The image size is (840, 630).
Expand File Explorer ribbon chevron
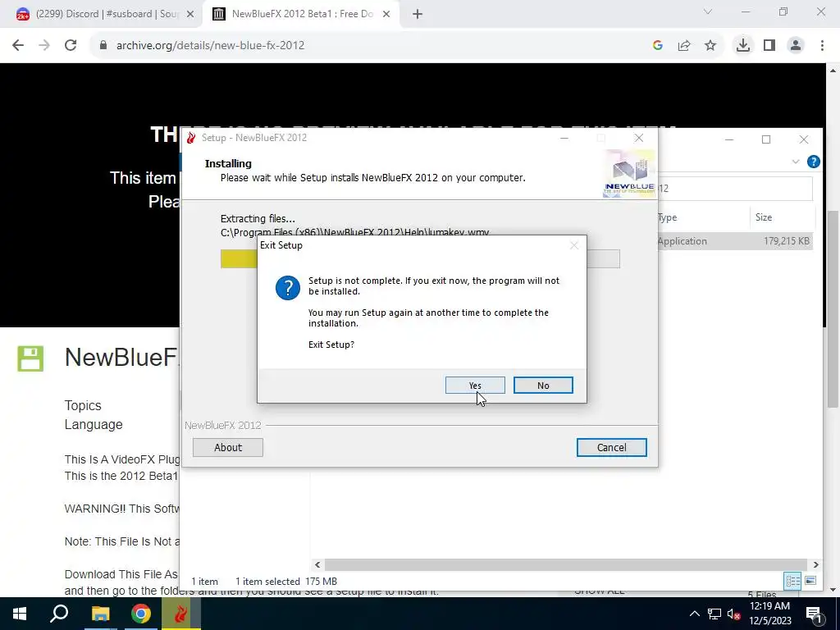(796, 162)
